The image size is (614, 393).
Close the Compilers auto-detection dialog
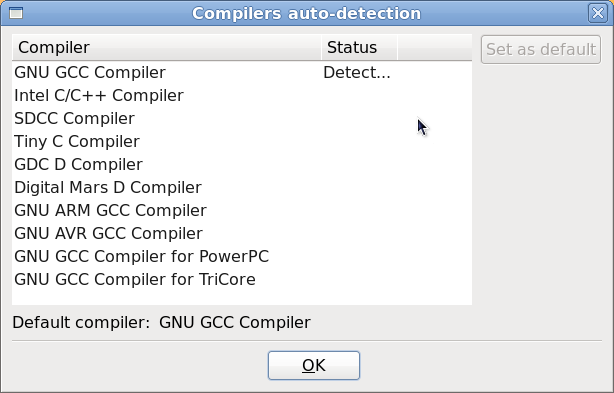pyautogui.click(x=598, y=13)
